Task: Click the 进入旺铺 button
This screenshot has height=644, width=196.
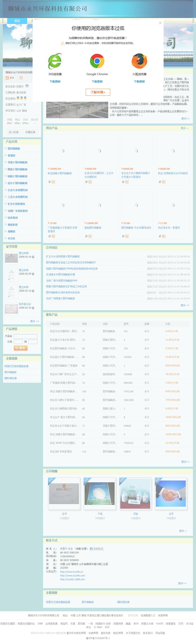Action: [x=14, y=132]
